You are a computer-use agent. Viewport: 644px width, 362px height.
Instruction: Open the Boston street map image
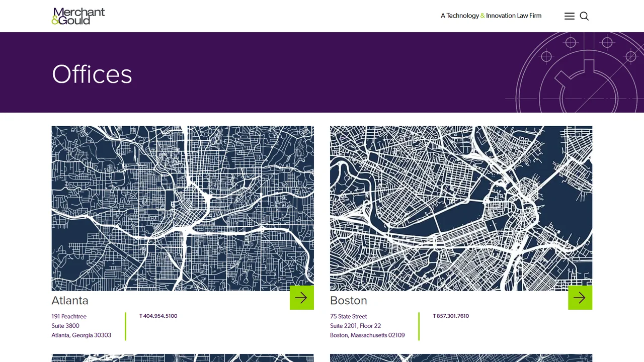click(x=461, y=208)
